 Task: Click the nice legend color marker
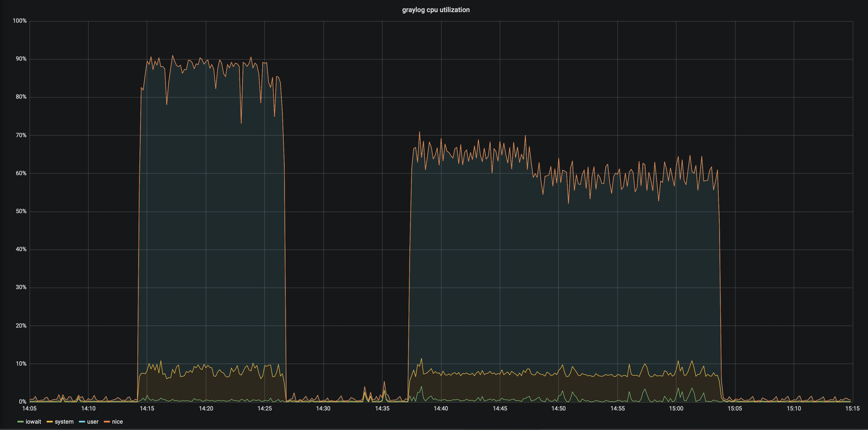[x=107, y=422]
